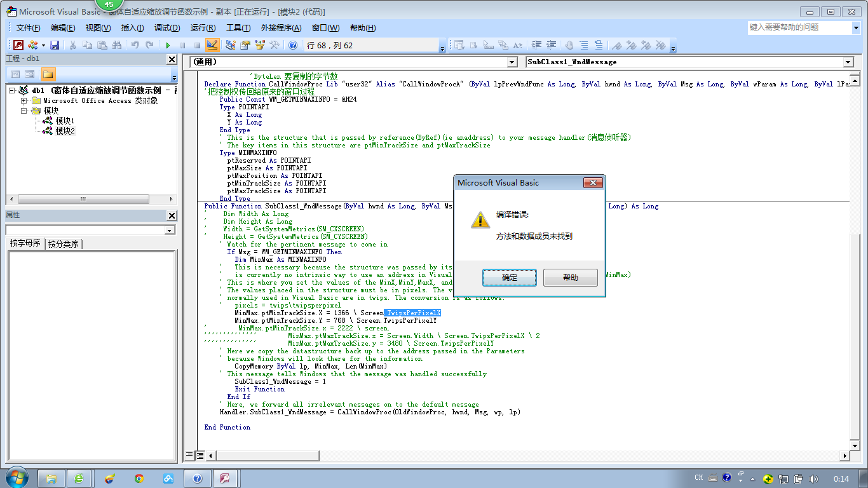
Task: Toggle the Design Mode icon
Action: [x=212, y=45]
